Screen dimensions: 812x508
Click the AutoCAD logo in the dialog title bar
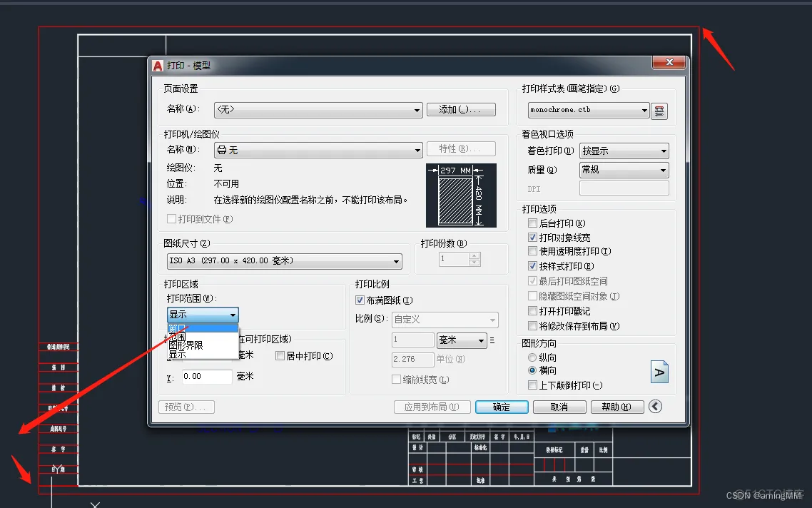[x=158, y=66]
